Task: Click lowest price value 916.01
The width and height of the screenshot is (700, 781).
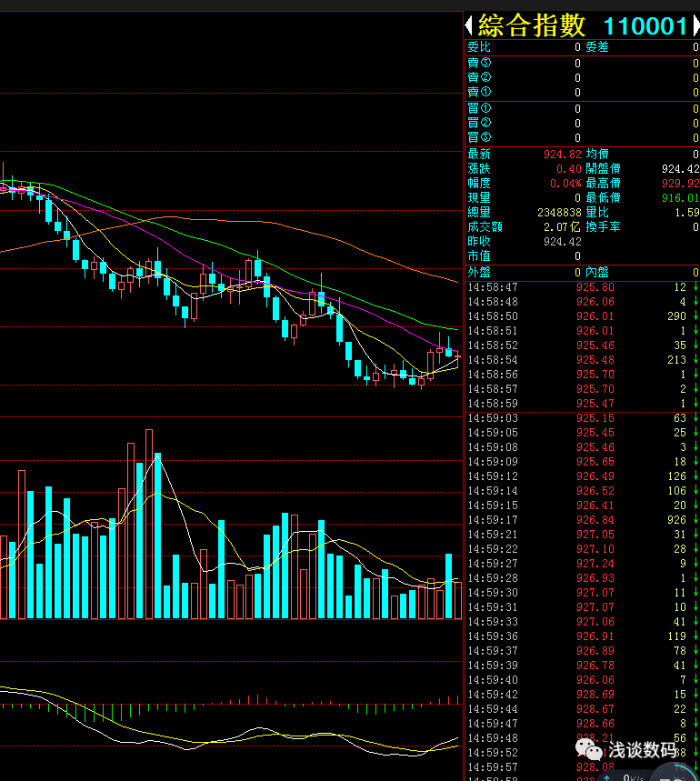Action: (x=681, y=197)
